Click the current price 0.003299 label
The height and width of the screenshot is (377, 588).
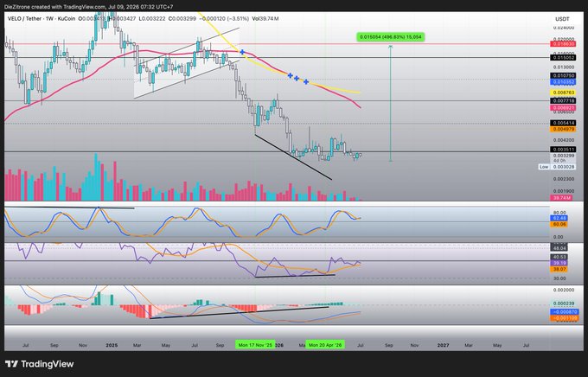[563, 156]
